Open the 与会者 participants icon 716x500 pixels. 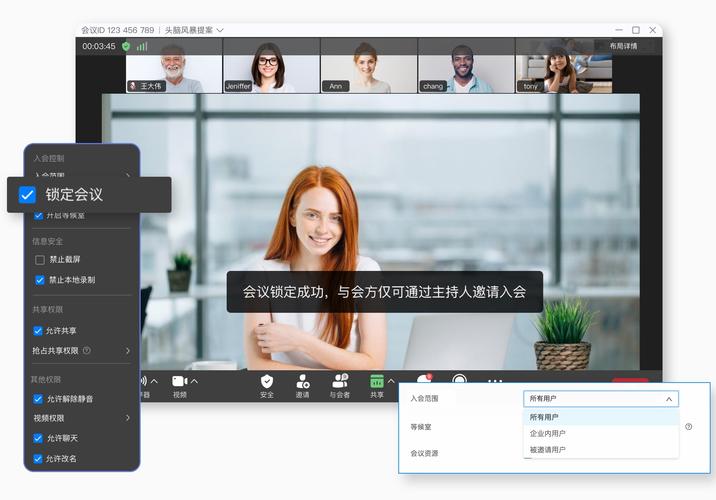[340, 381]
